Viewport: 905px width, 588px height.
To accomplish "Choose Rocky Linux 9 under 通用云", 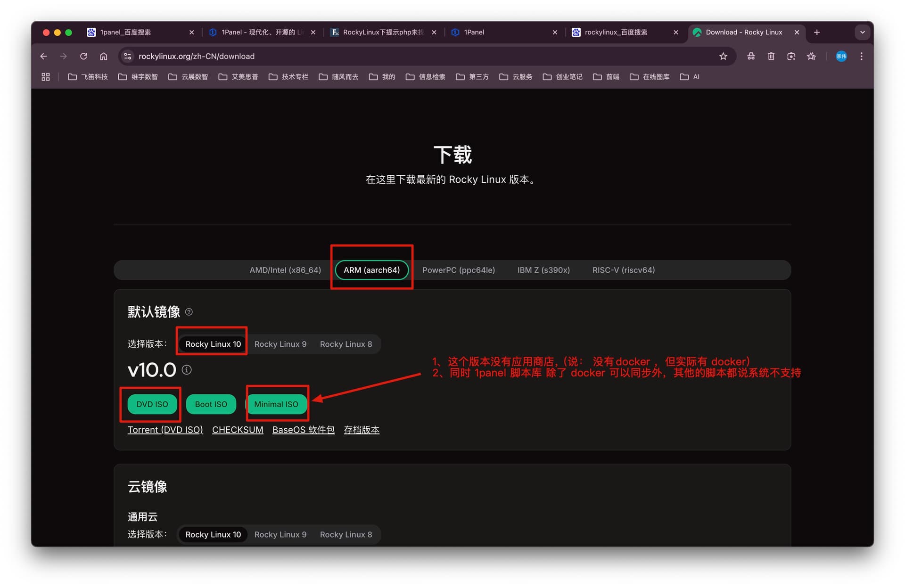I will (x=280, y=534).
